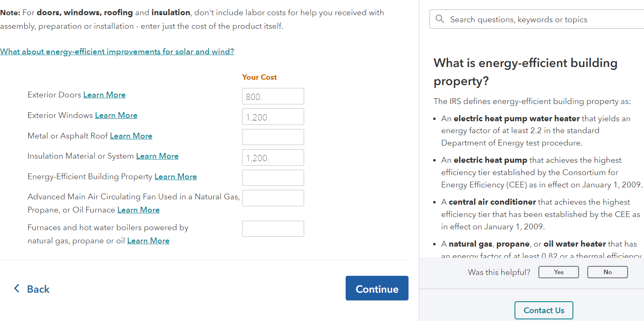Viewport: 644px width, 321px height.
Task: Open Learn More for furnaces and boilers
Action: pyautogui.click(x=148, y=240)
